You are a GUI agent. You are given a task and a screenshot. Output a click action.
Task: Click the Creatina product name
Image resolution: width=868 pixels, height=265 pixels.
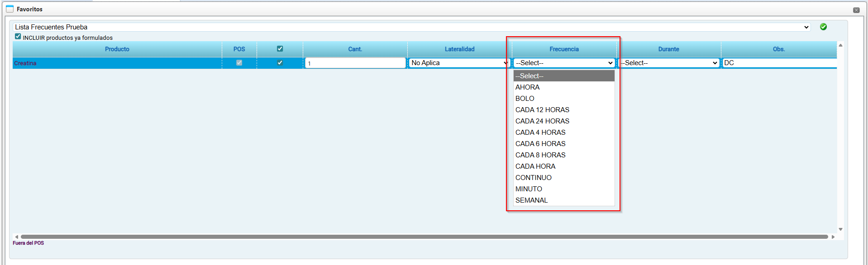coord(25,63)
